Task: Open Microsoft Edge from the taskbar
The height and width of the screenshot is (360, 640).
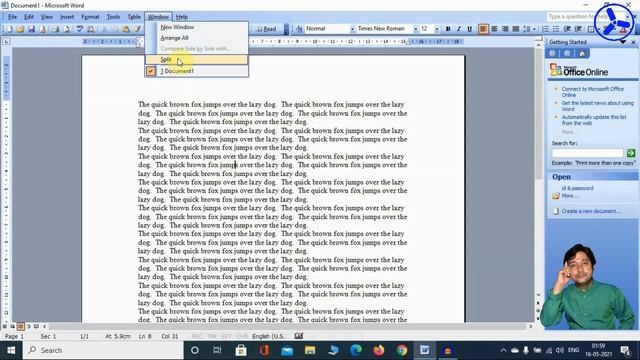Action: tap(356, 350)
